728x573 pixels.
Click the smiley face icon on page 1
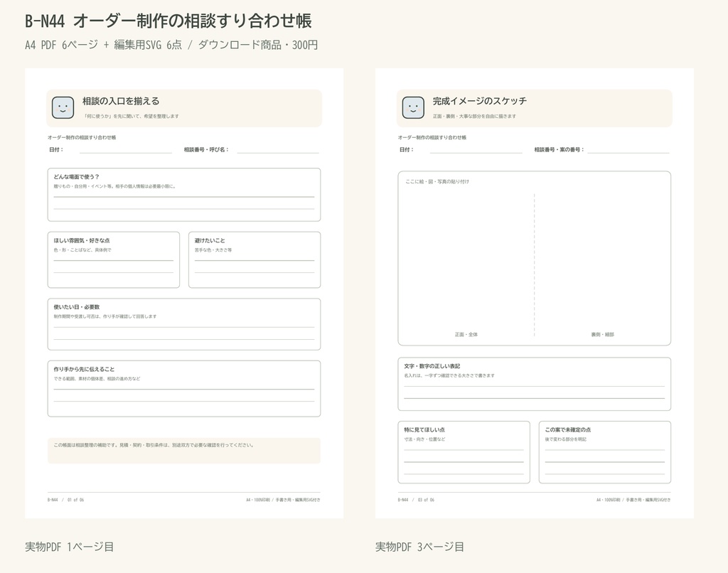pos(63,108)
